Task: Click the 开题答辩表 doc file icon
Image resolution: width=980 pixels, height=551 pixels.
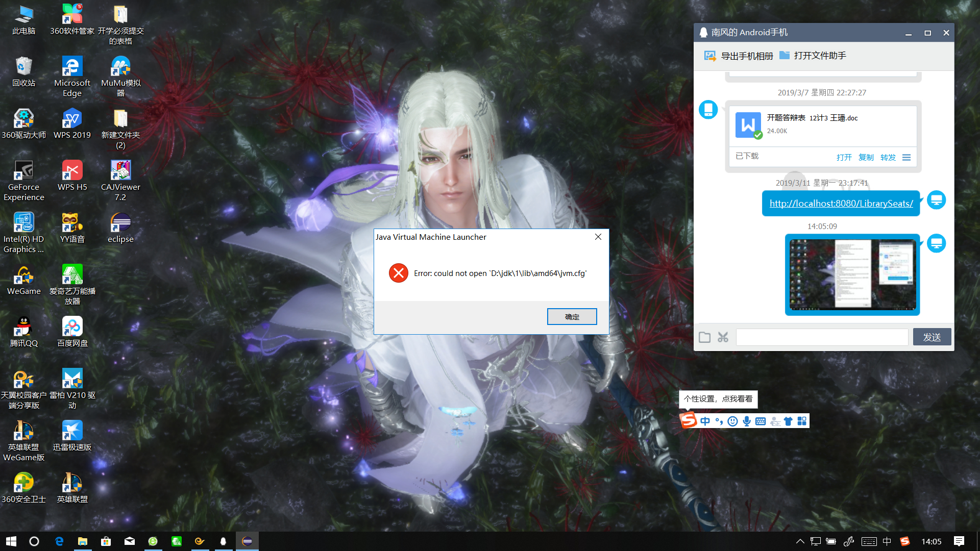Action: [748, 125]
